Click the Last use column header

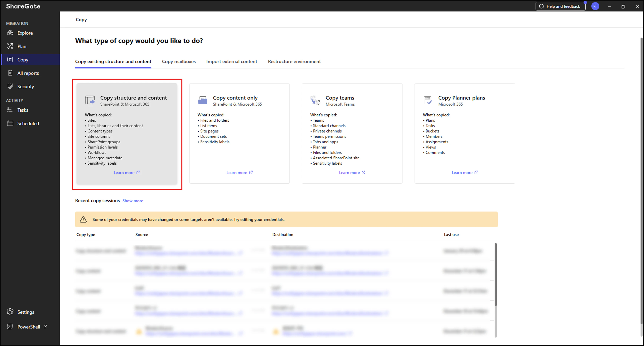[451, 235]
